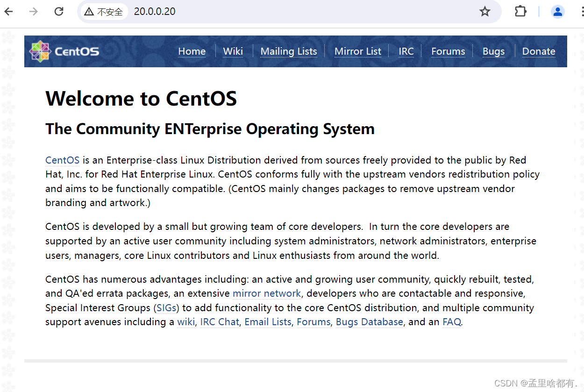Open Mailing Lists in the navigation bar
The width and height of the screenshot is (584, 392).
289,51
